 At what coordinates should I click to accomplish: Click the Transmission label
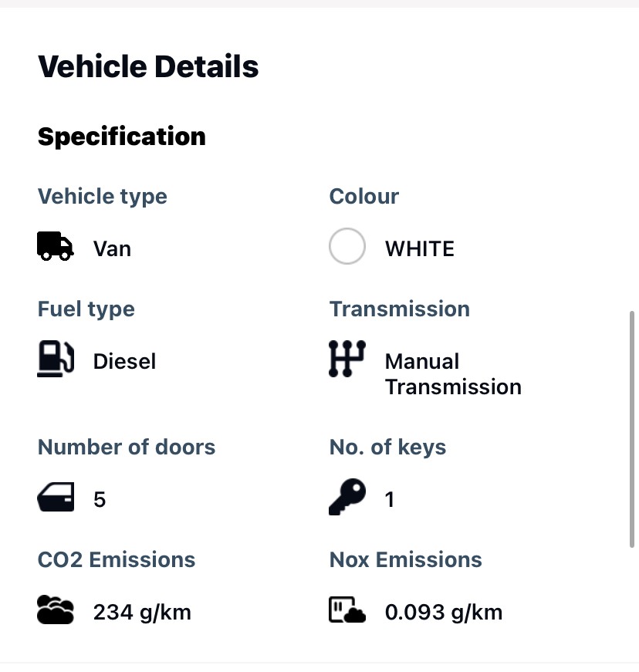(x=399, y=309)
